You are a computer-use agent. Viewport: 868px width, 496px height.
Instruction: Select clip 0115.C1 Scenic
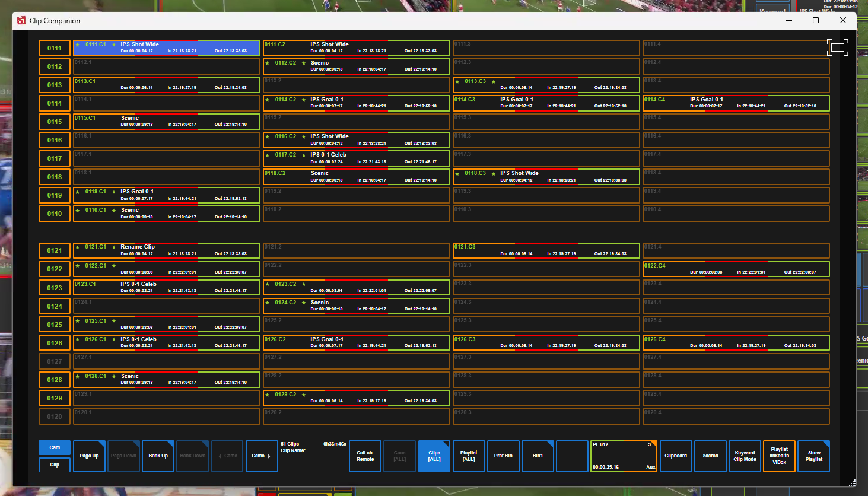167,122
